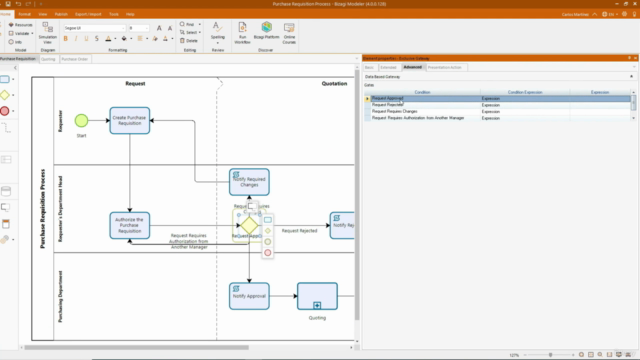Switch to Extended properties tab
The image size is (640, 360).
[x=388, y=67]
